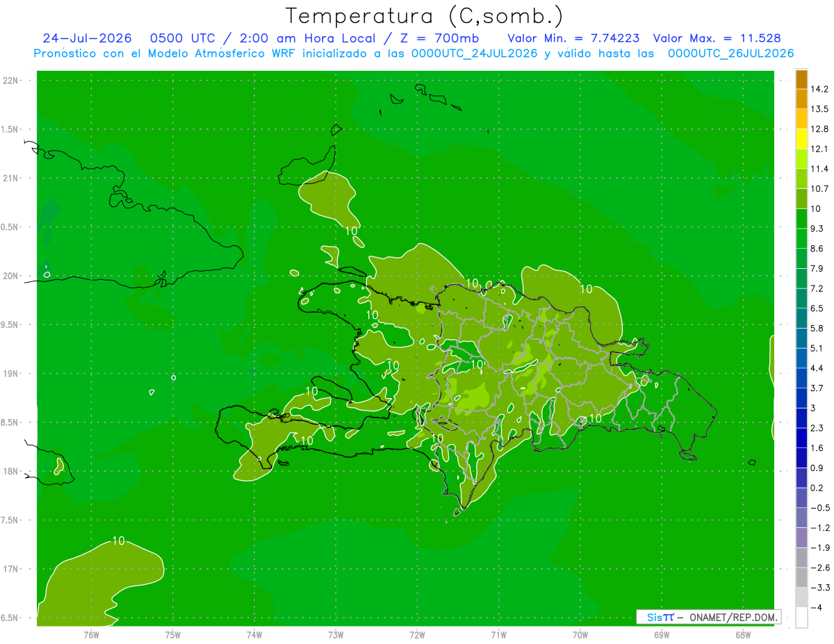Pick the green swatch between 9.3 and 10

[801, 219]
